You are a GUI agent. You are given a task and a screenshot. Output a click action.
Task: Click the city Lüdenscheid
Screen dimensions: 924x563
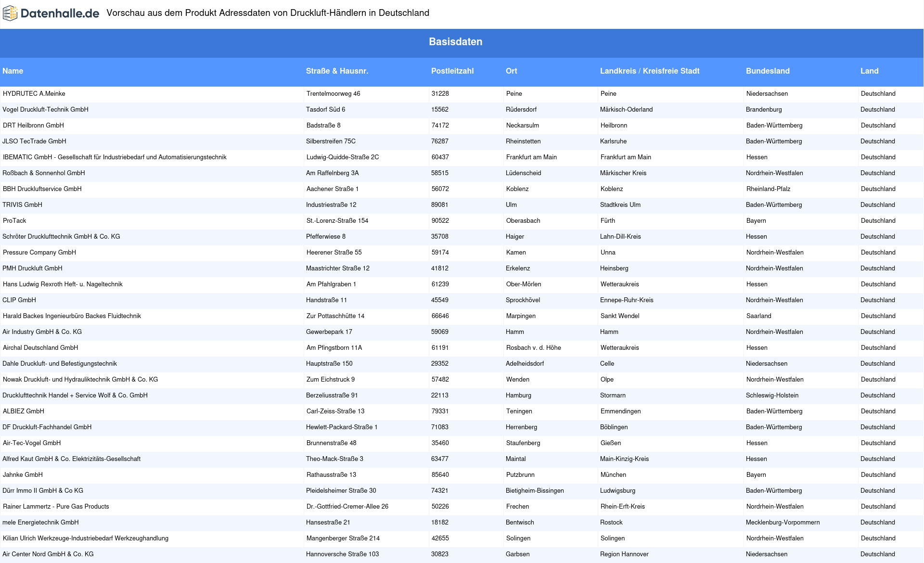(x=524, y=173)
